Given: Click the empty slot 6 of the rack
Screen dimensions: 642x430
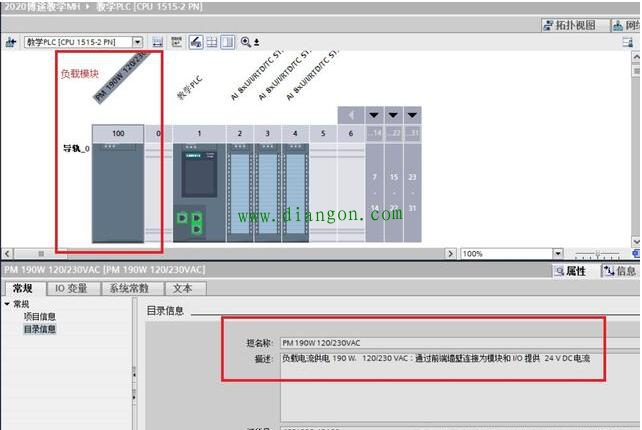Looking at the screenshot, I should point(351,192).
